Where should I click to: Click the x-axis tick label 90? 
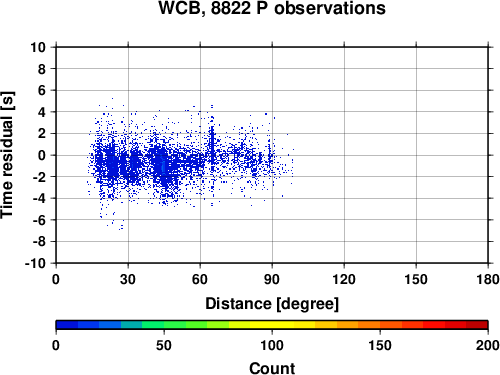coord(272,279)
